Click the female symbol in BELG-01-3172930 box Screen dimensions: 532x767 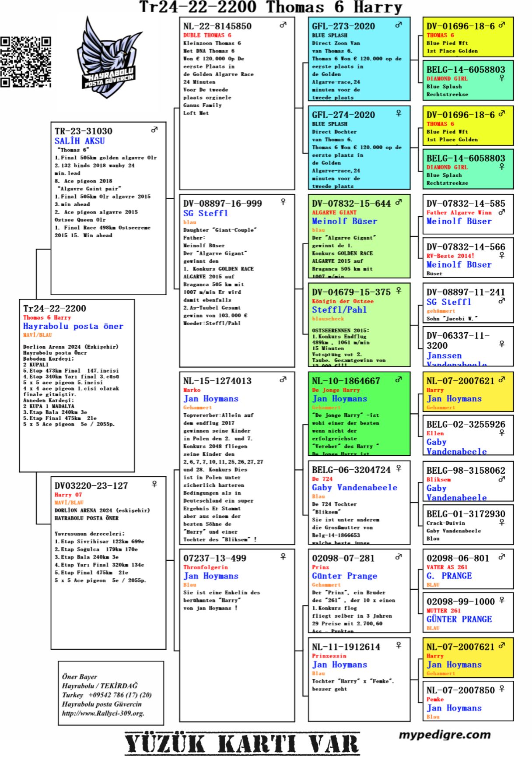pyautogui.click(x=502, y=522)
